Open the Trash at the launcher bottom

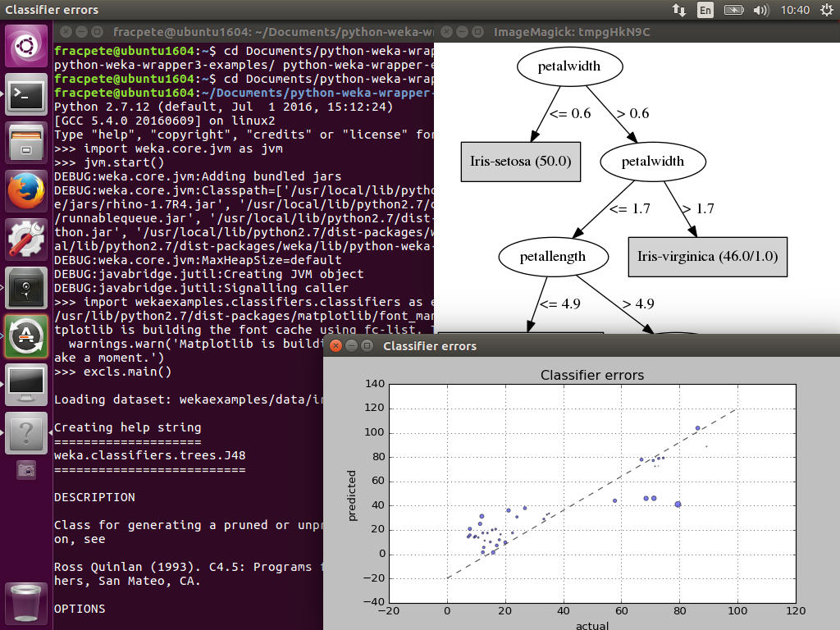point(27,603)
